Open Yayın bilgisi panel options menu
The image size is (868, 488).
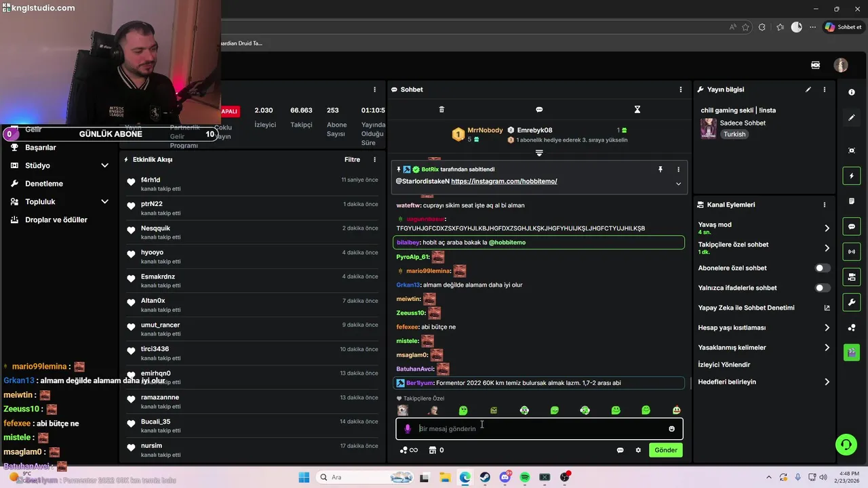pos(825,89)
